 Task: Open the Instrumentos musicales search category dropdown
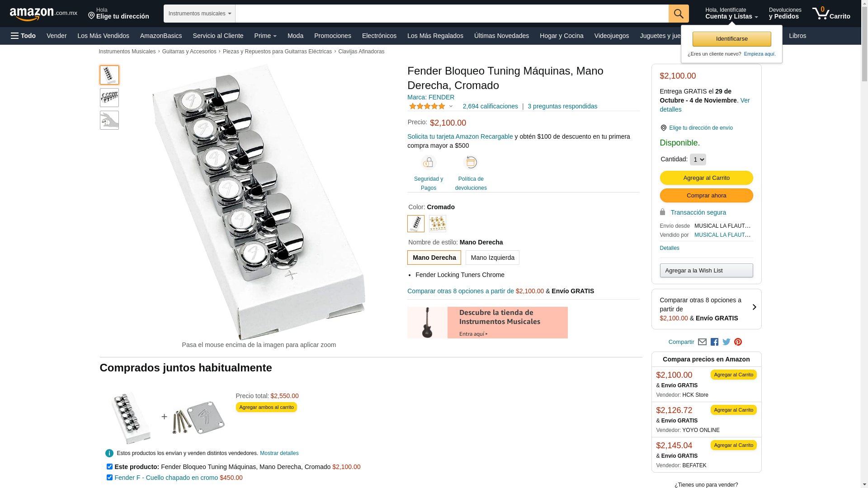[199, 14]
